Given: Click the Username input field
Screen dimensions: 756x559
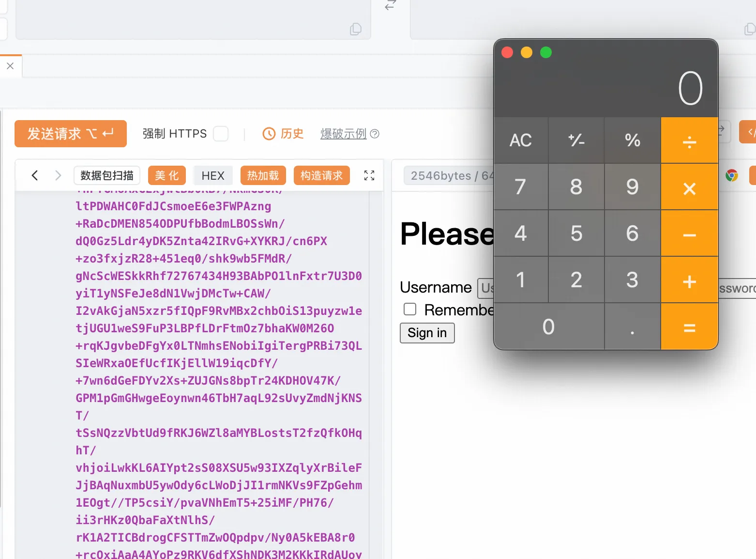Looking at the screenshot, I should (485, 288).
